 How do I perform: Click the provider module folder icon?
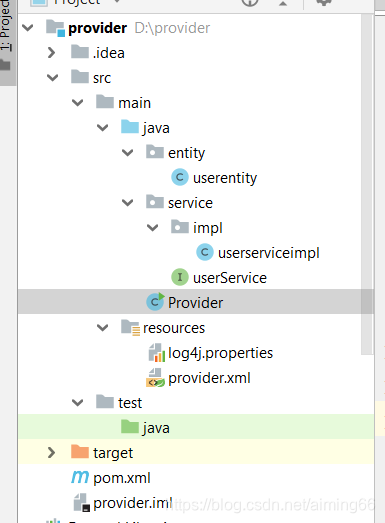tap(55, 28)
